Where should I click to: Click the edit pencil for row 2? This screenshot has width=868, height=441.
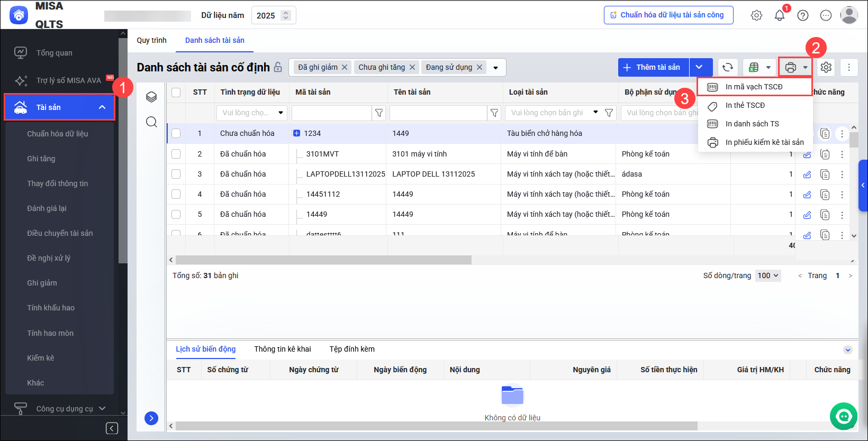(807, 154)
